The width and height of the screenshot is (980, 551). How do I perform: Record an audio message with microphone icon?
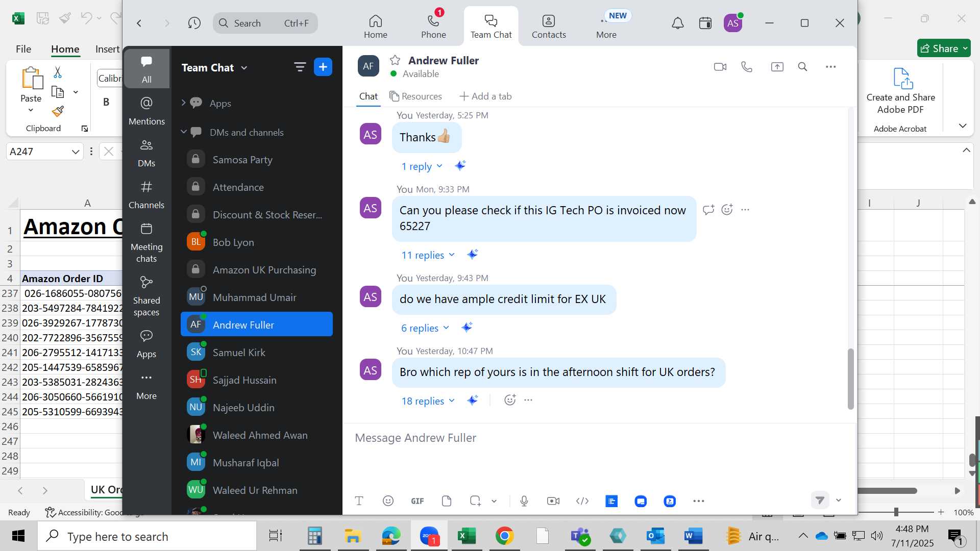point(524,501)
